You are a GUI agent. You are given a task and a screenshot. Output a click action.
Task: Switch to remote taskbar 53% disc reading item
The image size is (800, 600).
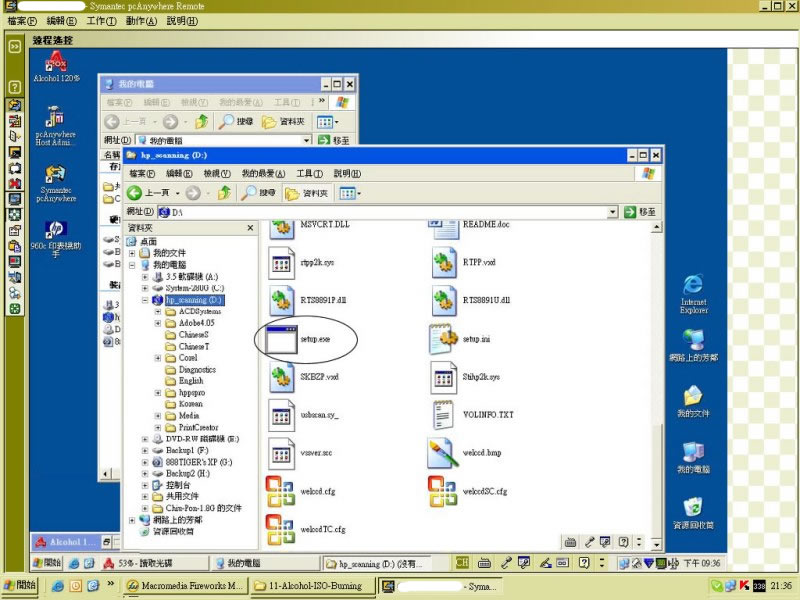[156, 563]
